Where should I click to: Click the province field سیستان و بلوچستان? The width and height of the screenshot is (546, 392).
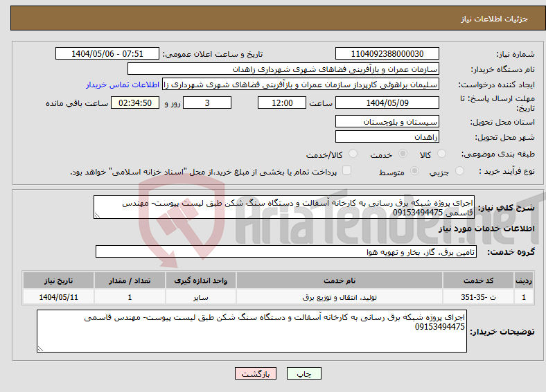[387, 121]
